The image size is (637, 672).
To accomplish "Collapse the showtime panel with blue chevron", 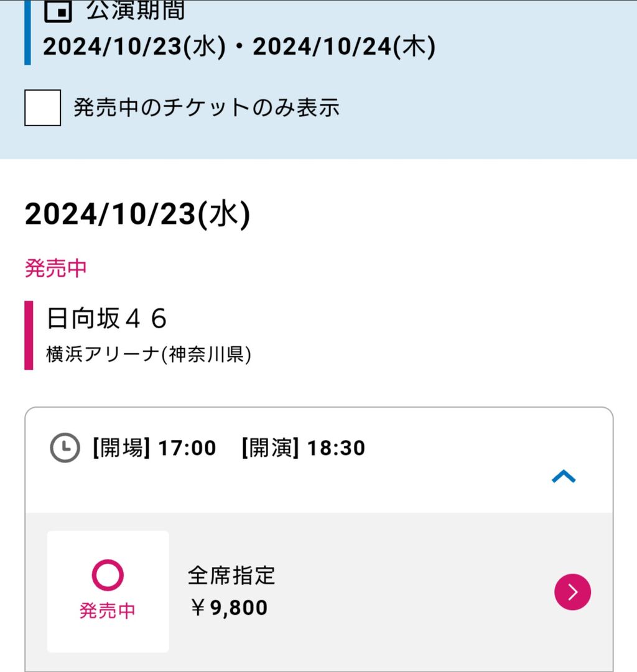I will click(x=564, y=477).
